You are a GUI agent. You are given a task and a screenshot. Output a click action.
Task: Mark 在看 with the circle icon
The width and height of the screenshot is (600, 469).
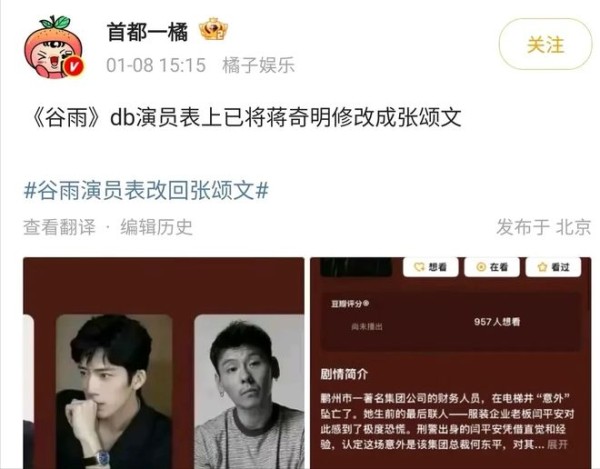492,267
